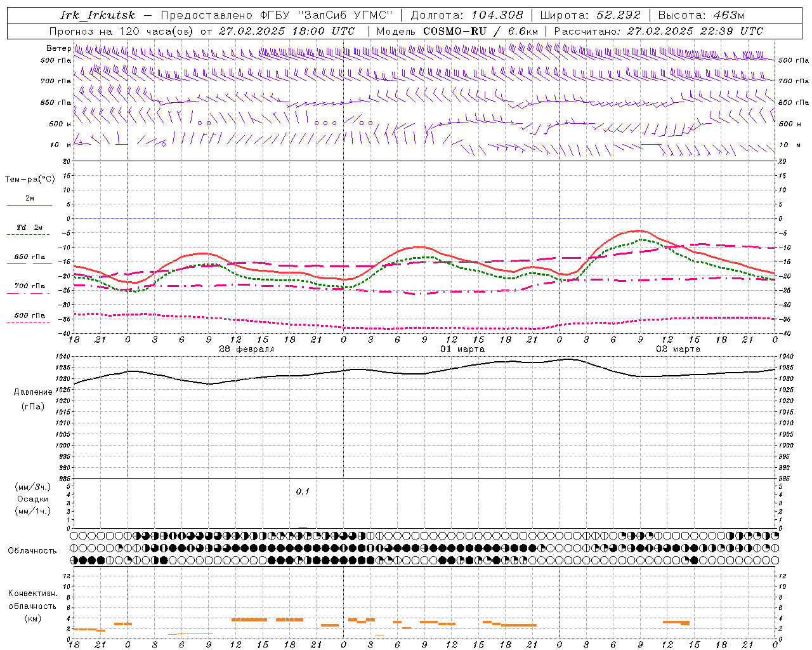Click the '01 марта' date label
This screenshot has height=650, width=812.
click(462, 349)
